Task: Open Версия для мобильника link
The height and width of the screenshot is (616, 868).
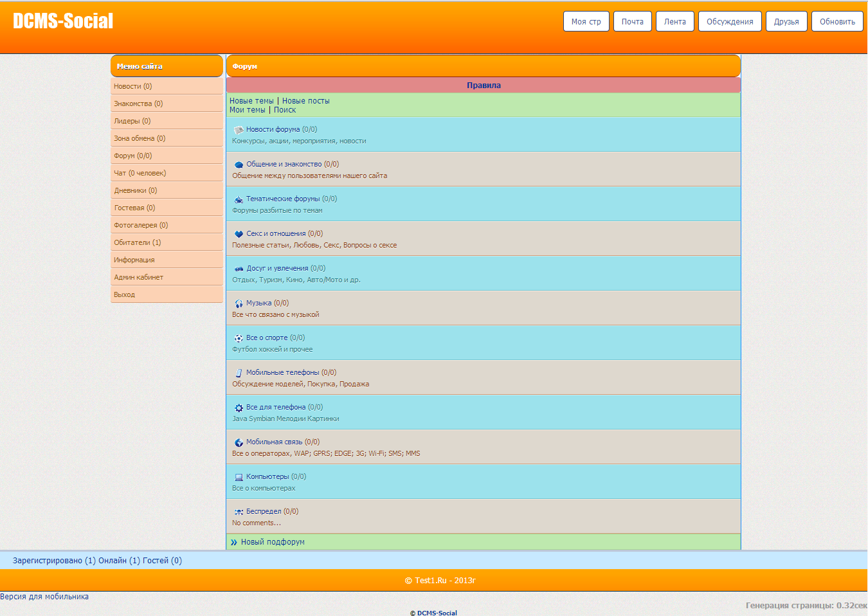Action: 44,597
